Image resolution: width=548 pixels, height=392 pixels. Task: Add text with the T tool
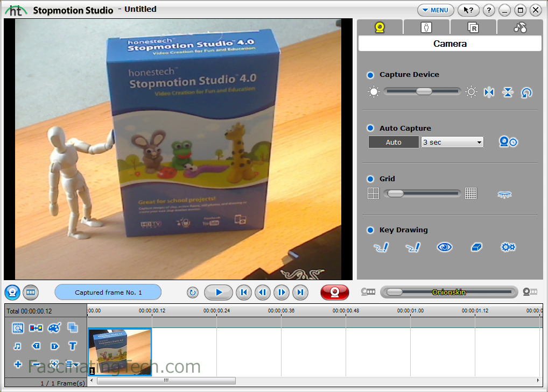[73, 346]
